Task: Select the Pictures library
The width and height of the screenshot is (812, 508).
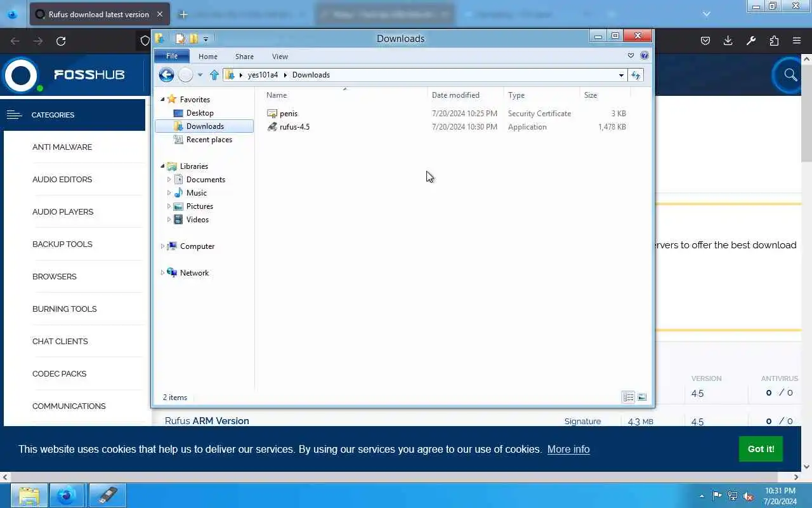Action: tap(200, 206)
